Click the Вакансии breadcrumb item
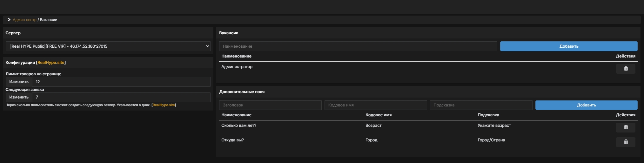 49,20
